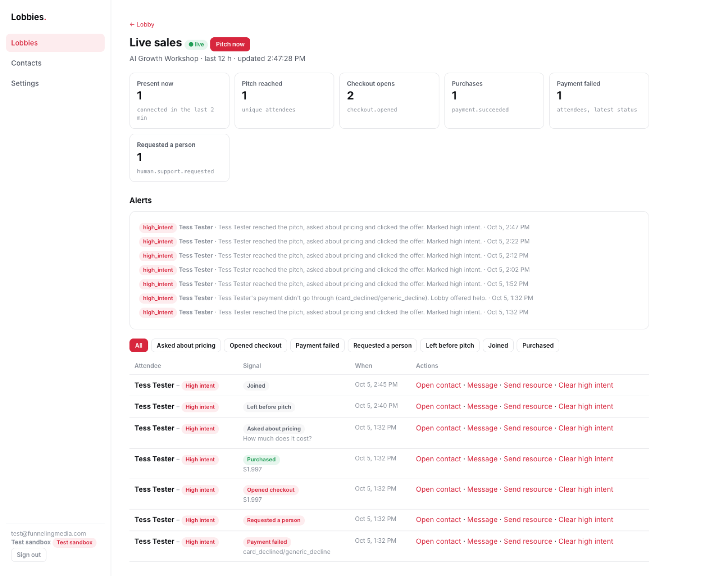Clear high intent in Left before pitch row
The width and height of the screenshot is (728, 576).
click(586, 406)
